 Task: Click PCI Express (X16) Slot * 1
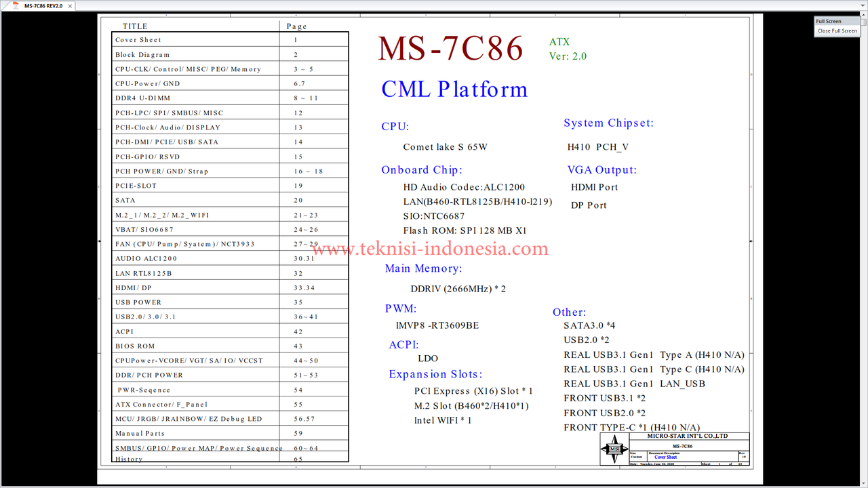(x=473, y=391)
